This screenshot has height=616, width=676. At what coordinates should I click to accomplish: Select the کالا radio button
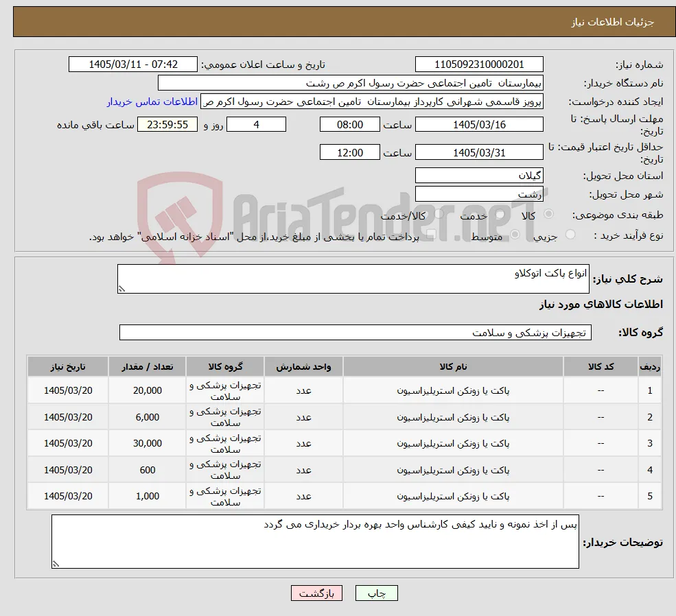pos(549,214)
